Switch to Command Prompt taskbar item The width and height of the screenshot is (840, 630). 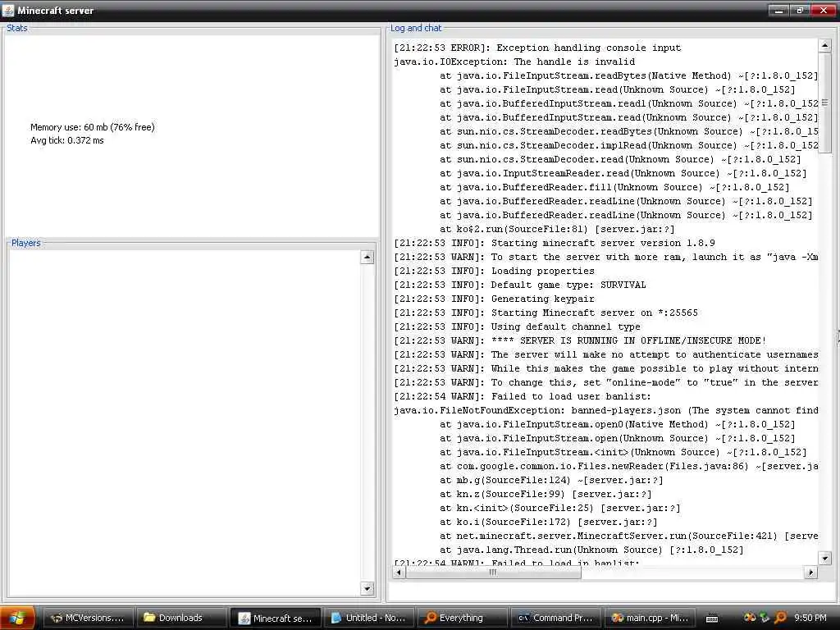(555, 618)
